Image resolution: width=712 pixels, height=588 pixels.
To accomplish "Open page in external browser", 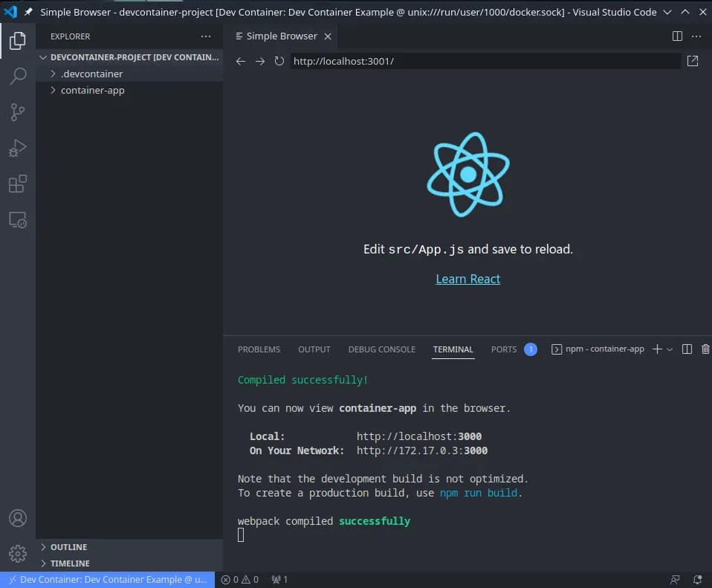I will (693, 61).
